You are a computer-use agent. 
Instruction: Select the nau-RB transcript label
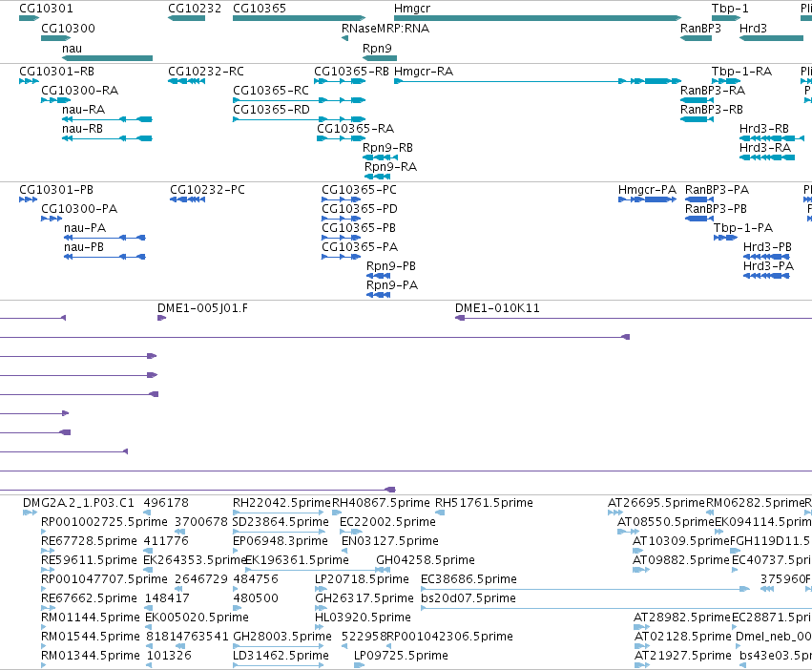(x=82, y=129)
